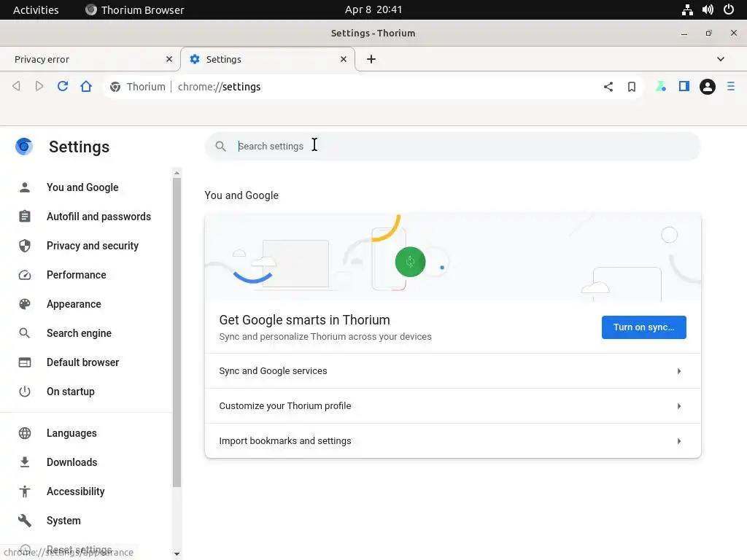Open the Thorium main menu
747x560 pixels.
(731, 86)
